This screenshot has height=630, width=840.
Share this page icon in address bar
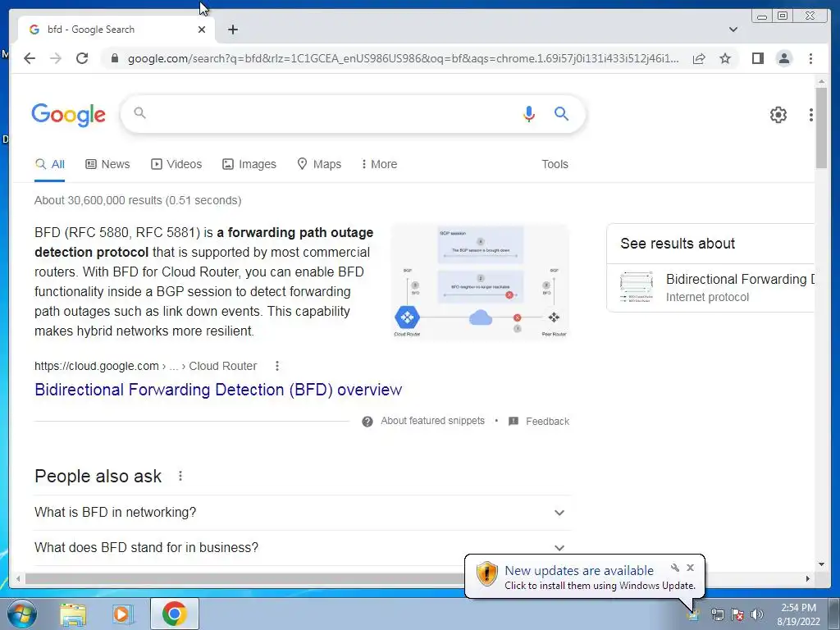[x=699, y=58]
